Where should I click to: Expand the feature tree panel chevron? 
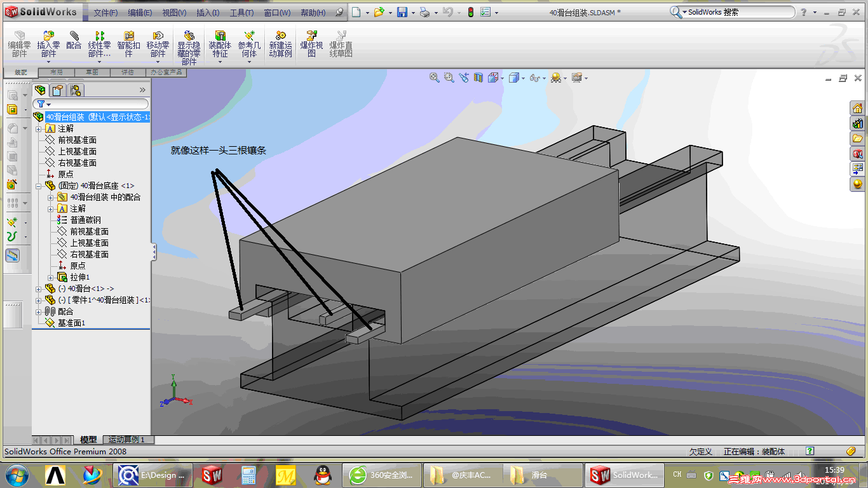coord(142,90)
